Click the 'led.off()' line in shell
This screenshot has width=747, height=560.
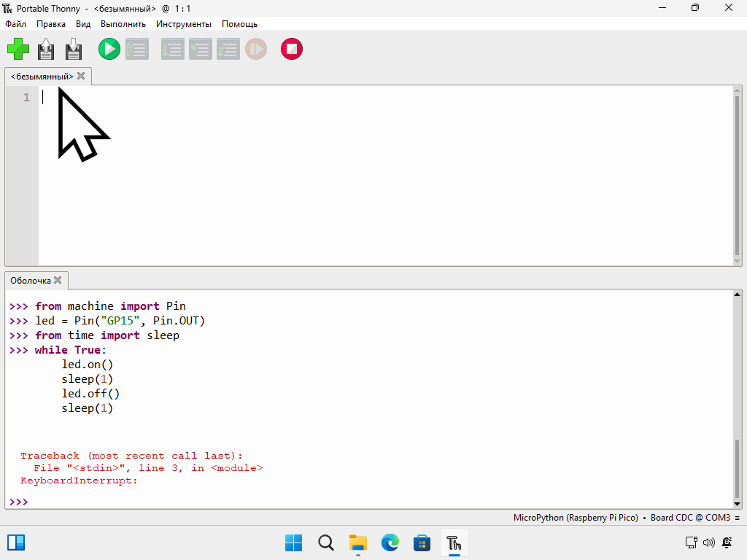(90, 394)
